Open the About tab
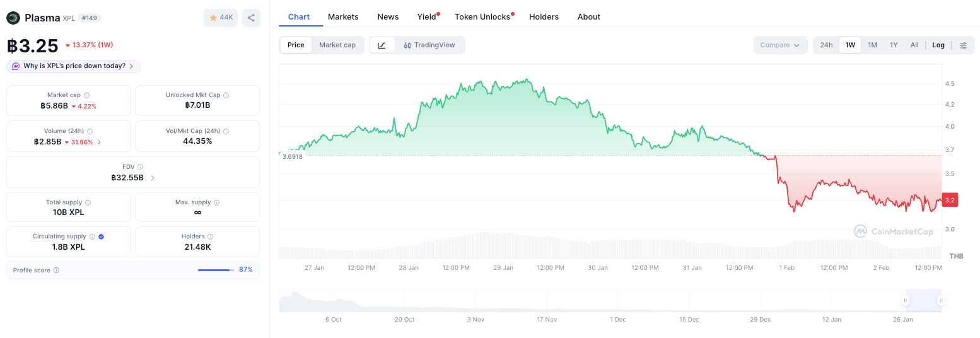 [x=589, y=16]
